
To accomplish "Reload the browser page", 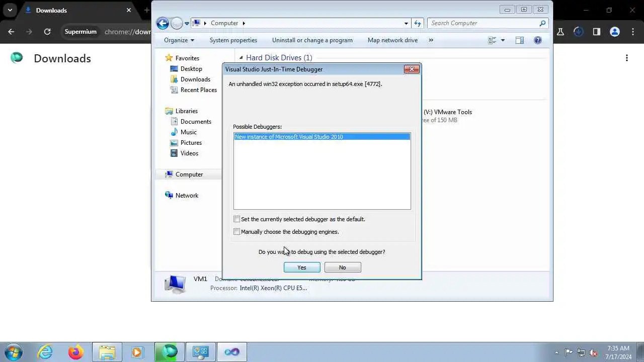I will pos(47,32).
